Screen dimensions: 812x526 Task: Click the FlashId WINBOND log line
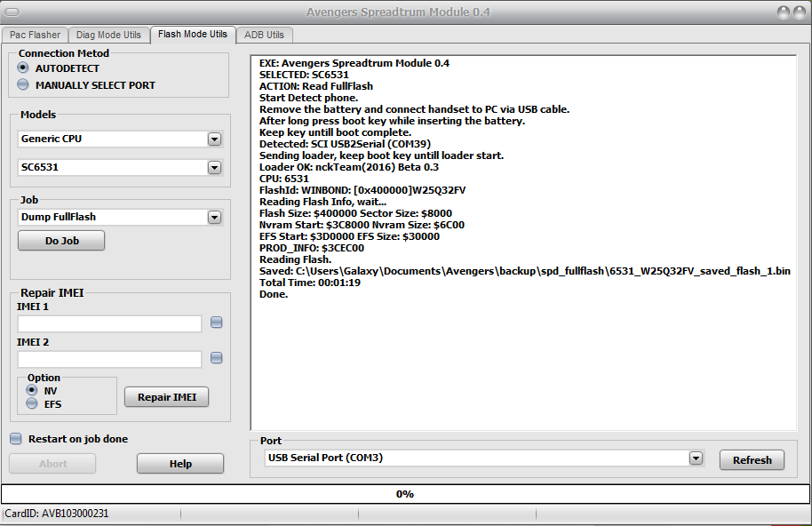[362, 190]
